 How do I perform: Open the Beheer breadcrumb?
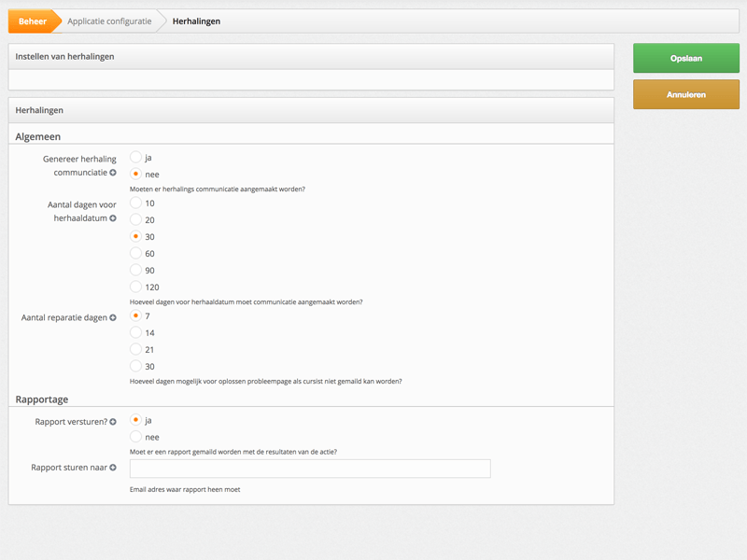(x=33, y=21)
